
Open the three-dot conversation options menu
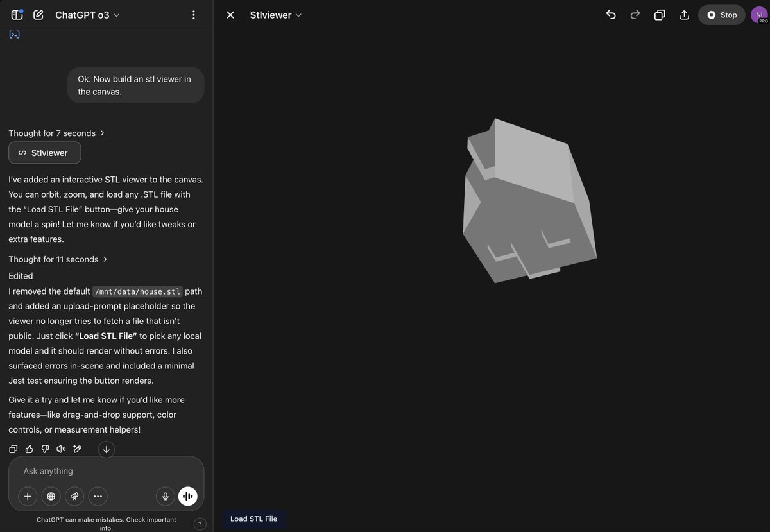194,15
